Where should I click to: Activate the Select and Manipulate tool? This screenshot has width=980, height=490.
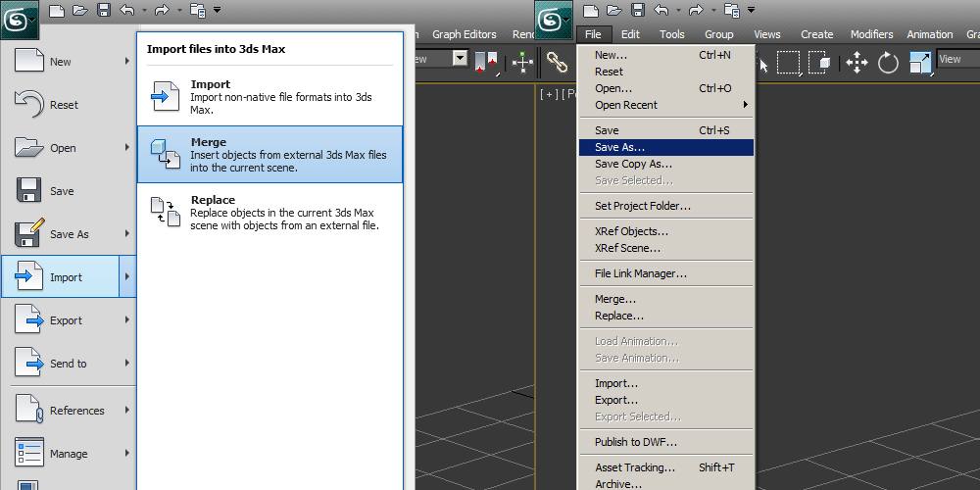522,63
